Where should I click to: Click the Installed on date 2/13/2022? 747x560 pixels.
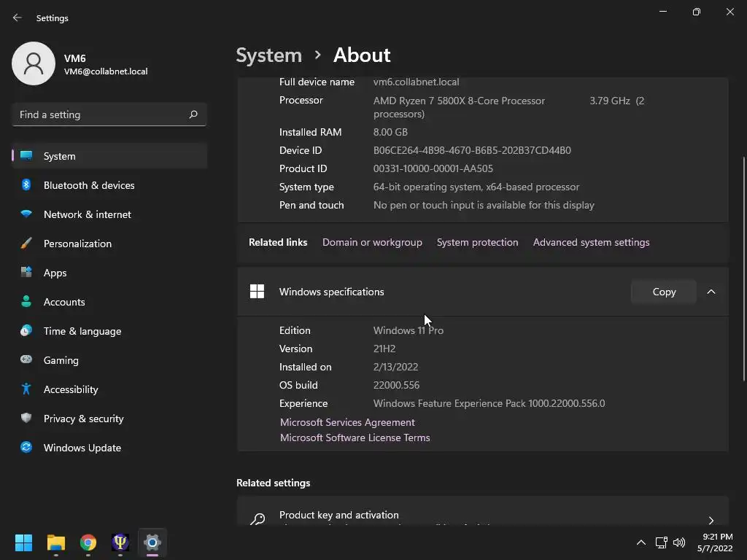coord(395,367)
